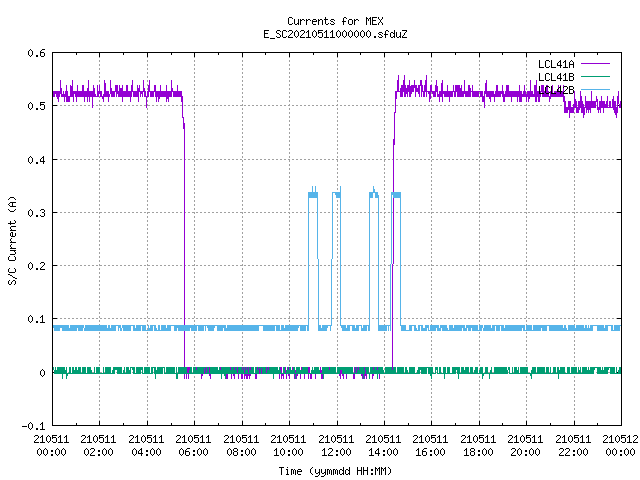Click the -0.1 y-axis tick value
Image resolution: width=640 pixels, height=480 pixels.
33,426
